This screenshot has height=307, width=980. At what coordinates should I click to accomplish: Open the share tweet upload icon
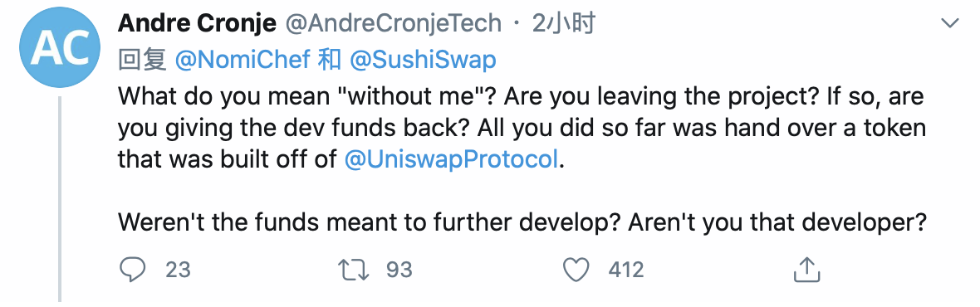(x=806, y=269)
